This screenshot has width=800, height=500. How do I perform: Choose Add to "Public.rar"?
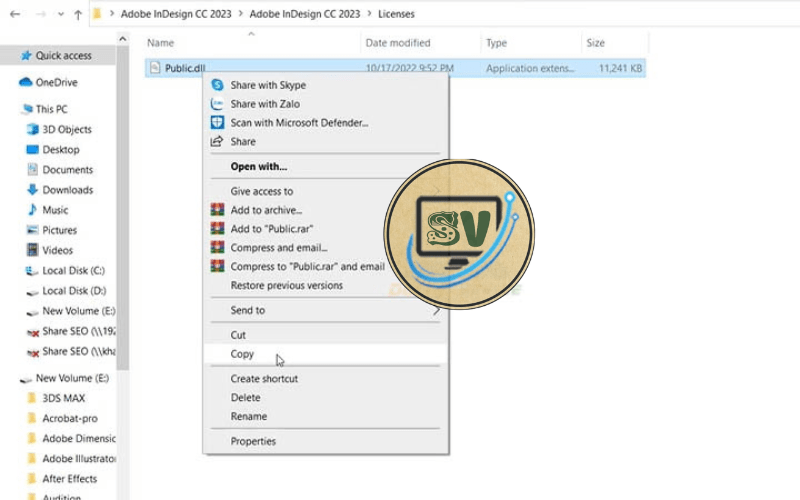click(x=326, y=229)
